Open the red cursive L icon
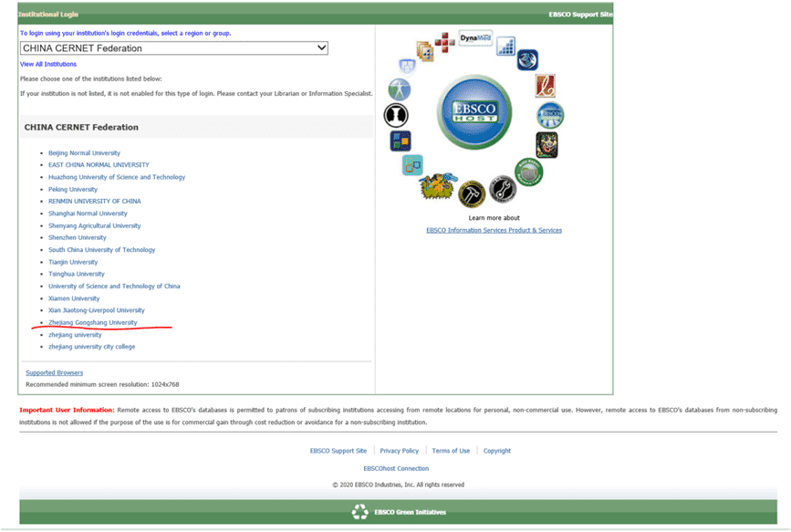The height and width of the screenshot is (532, 791). (x=545, y=86)
